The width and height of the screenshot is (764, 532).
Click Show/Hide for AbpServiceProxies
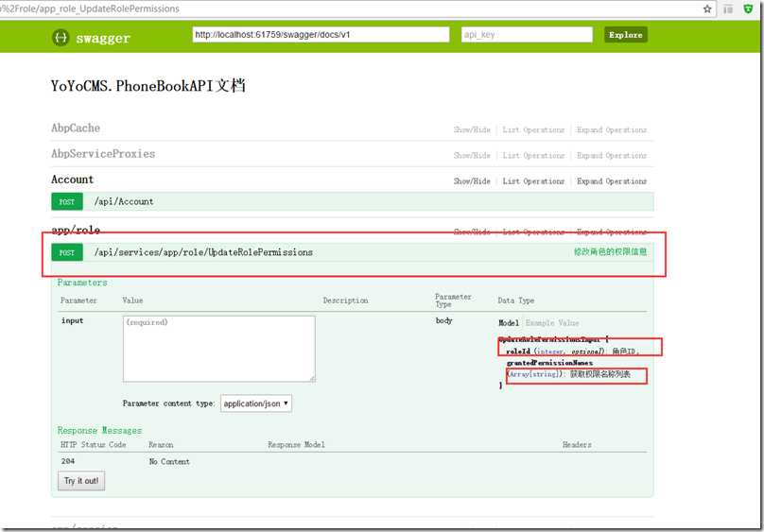pos(472,155)
